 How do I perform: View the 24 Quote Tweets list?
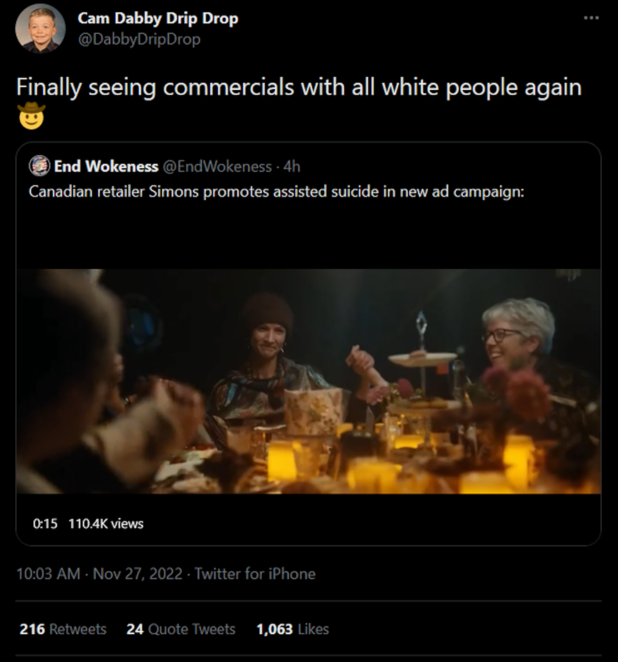coord(181,629)
